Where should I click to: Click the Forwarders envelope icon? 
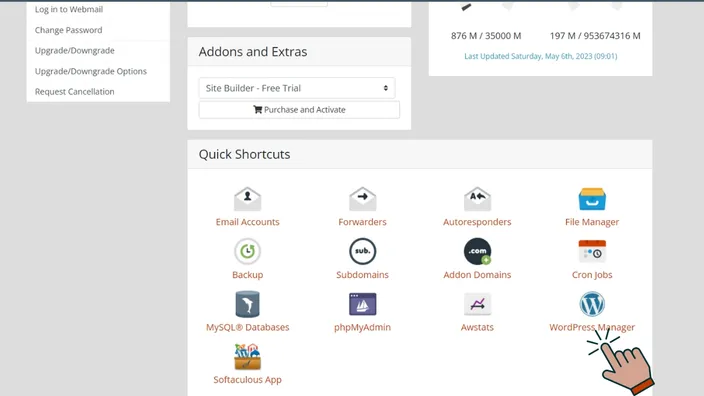(362, 199)
